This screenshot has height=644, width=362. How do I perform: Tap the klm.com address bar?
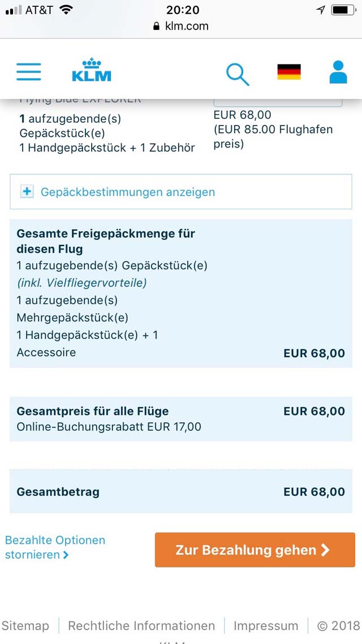tap(181, 26)
